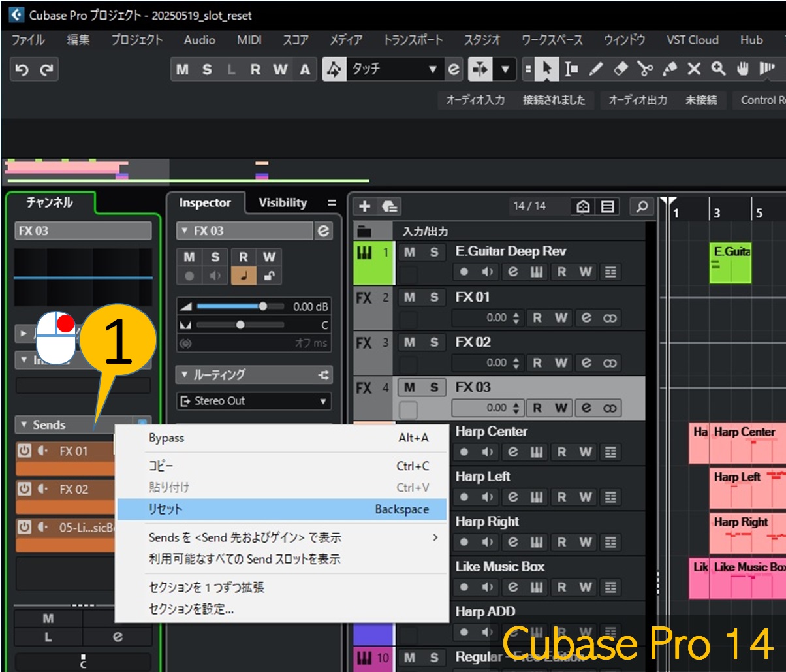Choose コピー in the context menu
The image size is (786, 672).
(x=282, y=466)
